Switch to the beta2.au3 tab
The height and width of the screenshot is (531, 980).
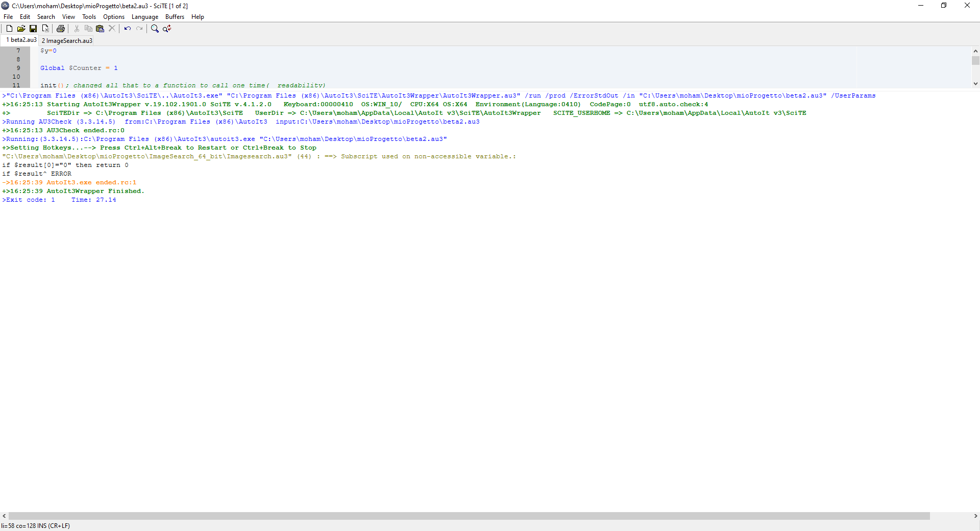tap(21, 40)
